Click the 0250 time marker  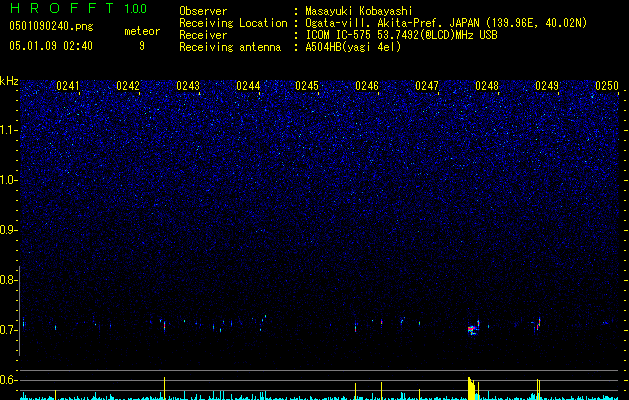(x=607, y=86)
